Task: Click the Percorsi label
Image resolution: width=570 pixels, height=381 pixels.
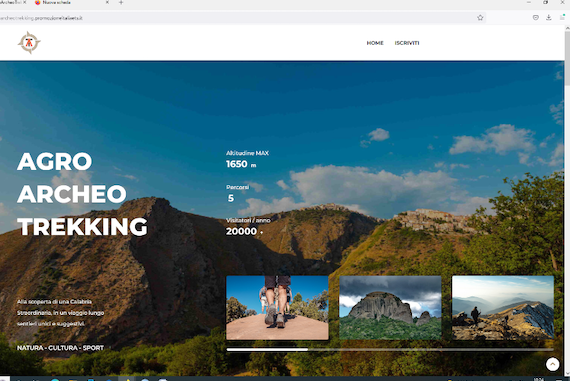Action: point(237,187)
